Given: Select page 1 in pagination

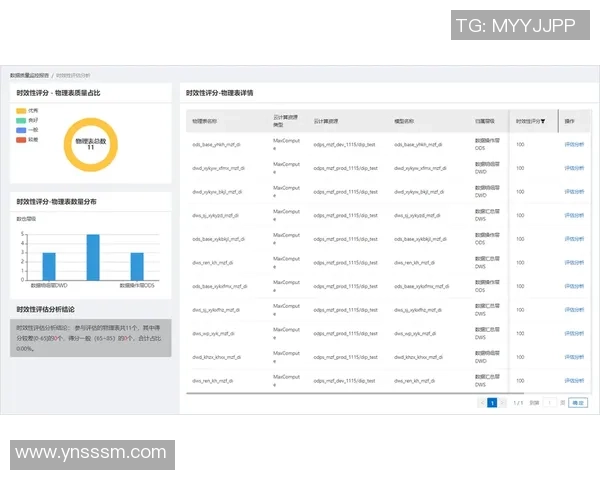Looking at the screenshot, I should coord(492,403).
